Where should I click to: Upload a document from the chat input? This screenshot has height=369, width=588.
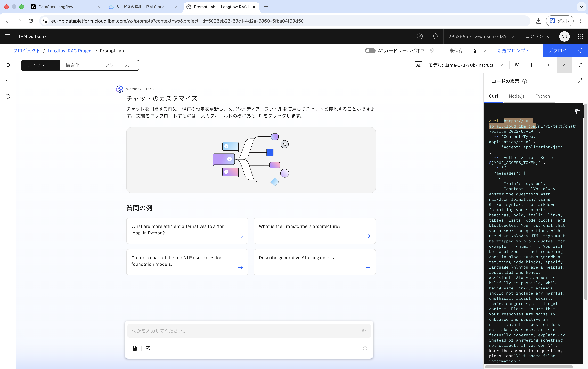(x=134, y=348)
